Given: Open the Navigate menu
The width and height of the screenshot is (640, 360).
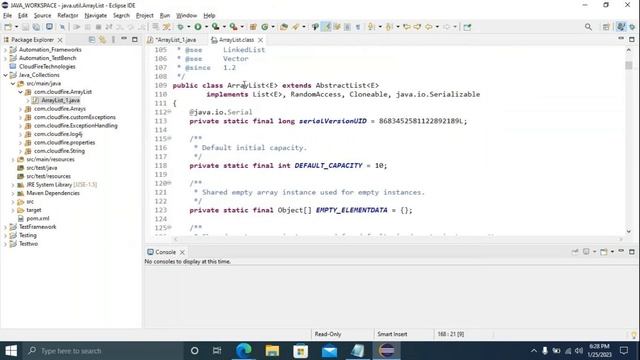Looking at the screenshot, I should [96, 16].
